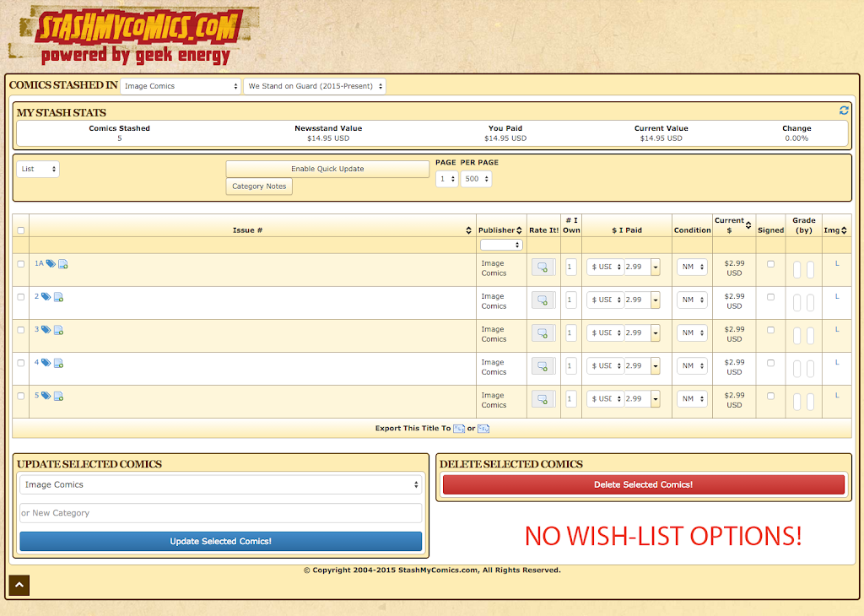864x616 pixels.
Task: Click price paid field for issue 4
Action: point(638,366)
